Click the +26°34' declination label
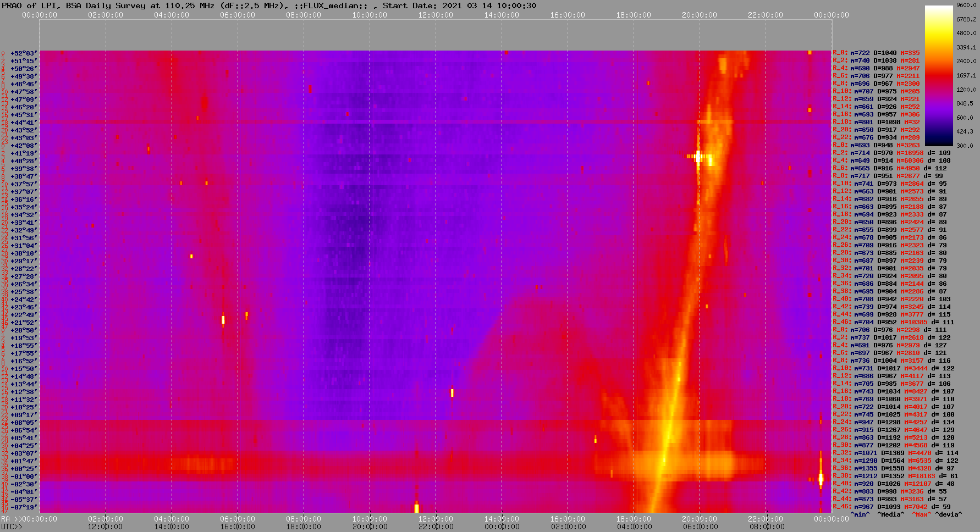The image size is (980, 532). tap(24, 284)
